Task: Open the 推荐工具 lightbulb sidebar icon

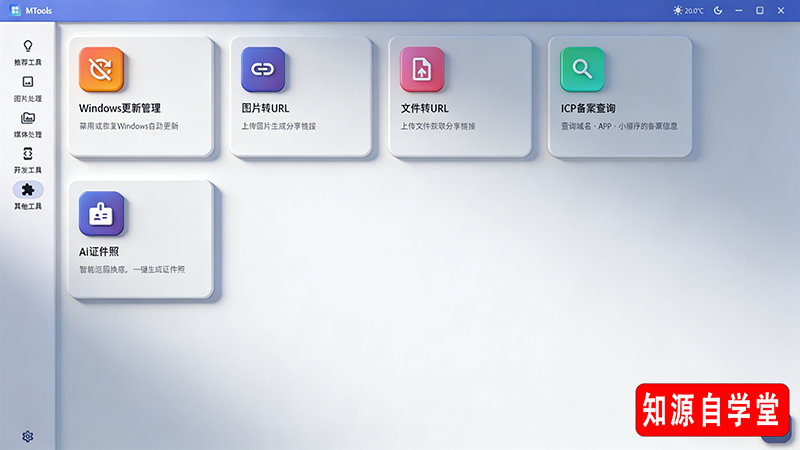Action: point(28,46)
